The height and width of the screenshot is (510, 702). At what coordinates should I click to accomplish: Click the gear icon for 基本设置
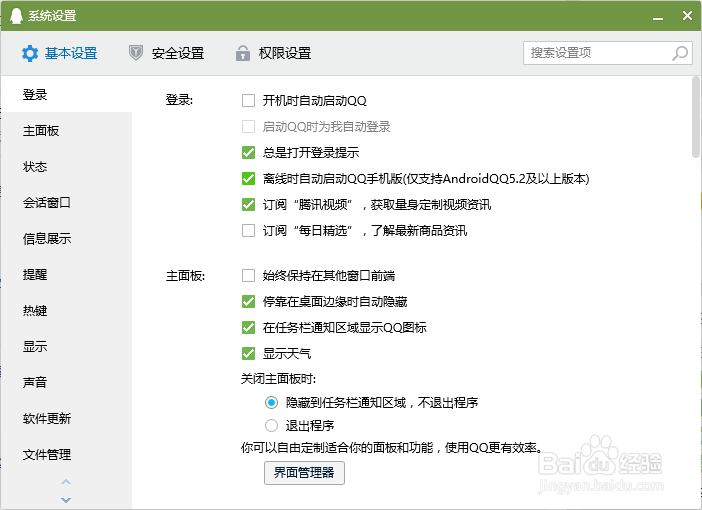tap(30, 53)
